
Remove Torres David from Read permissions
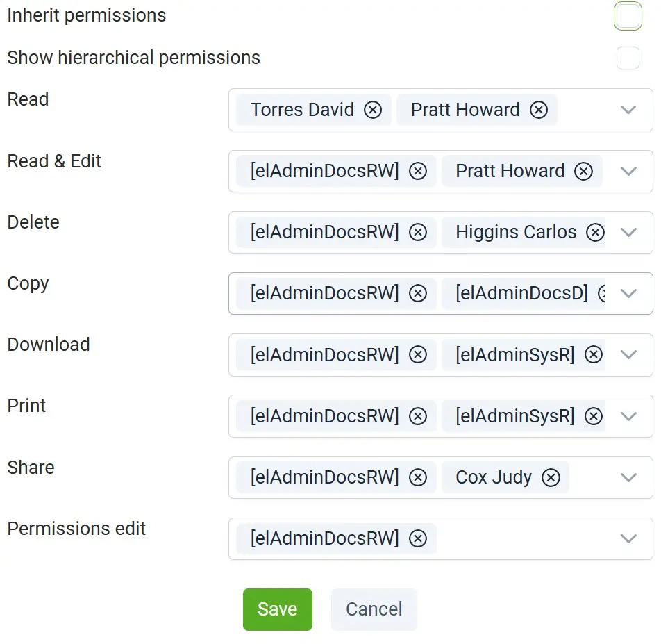coord(373,110)
